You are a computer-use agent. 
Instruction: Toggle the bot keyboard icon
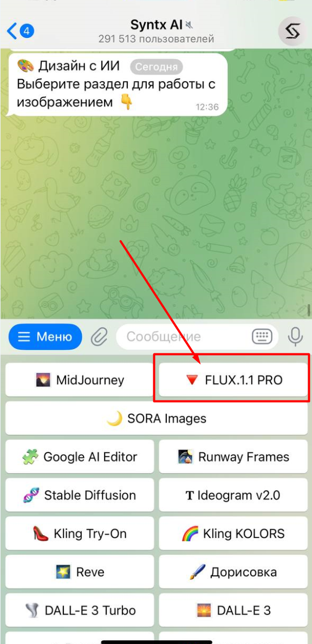(262, 337)
